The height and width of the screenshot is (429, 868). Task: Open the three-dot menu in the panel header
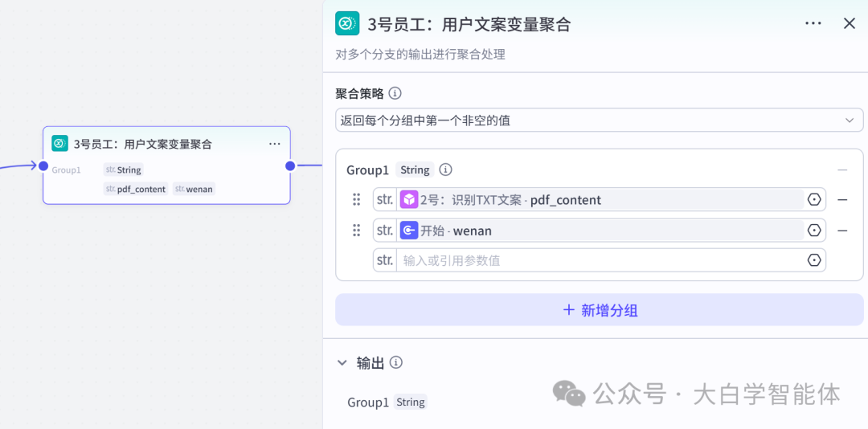[x=813, y=23]
